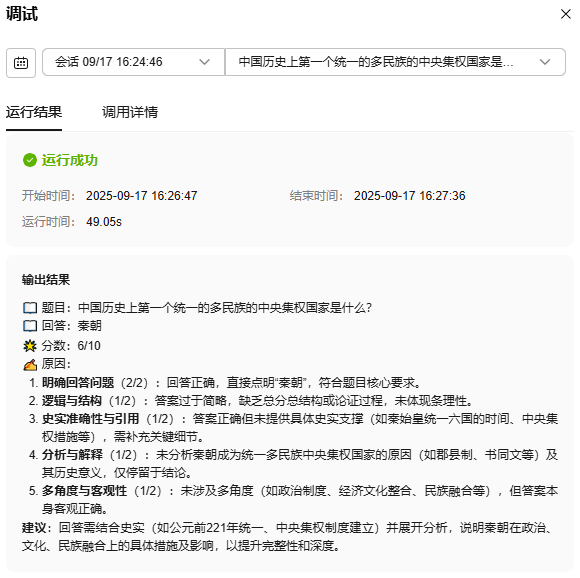Click the book icon beside 回答
580x578 pixels.
pos(30,326)
